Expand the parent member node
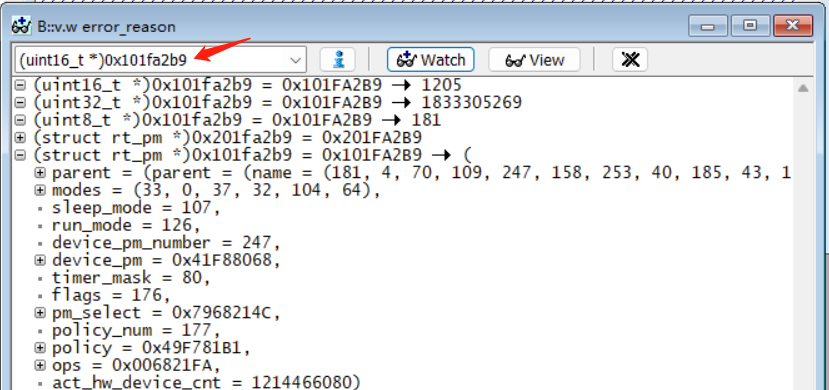 [x=40, y=173]
